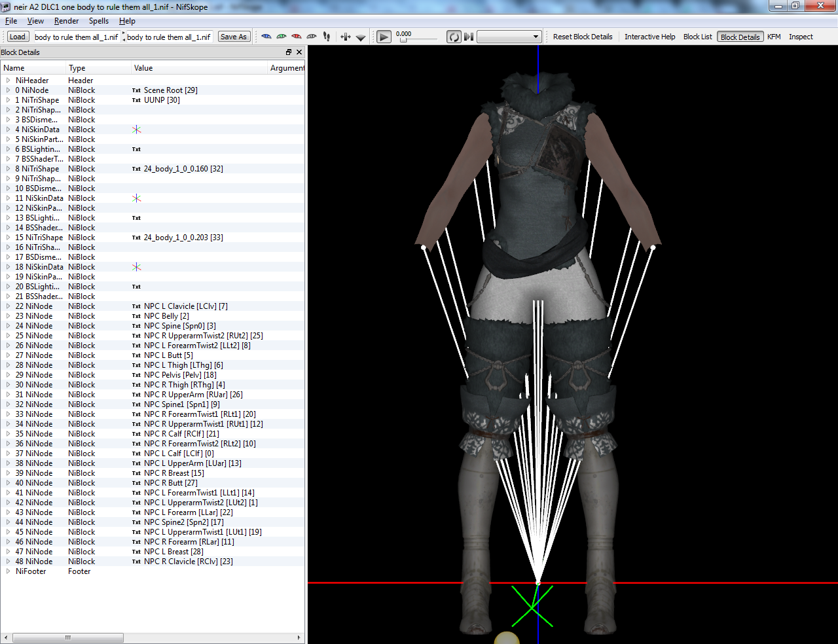The image size is (838, 644).
Task: Expand the 0 NiNode Scene Root row
Action: (8, 90)
